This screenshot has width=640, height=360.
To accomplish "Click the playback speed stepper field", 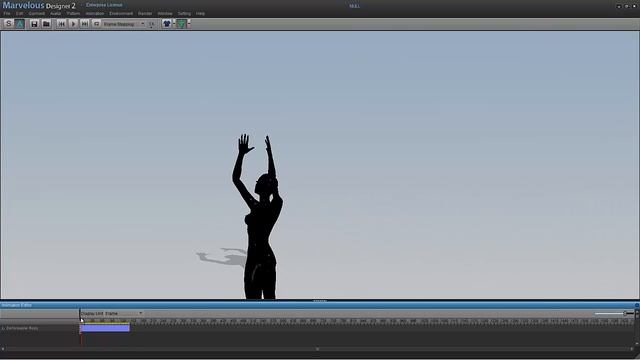I will tap(151, 24).
